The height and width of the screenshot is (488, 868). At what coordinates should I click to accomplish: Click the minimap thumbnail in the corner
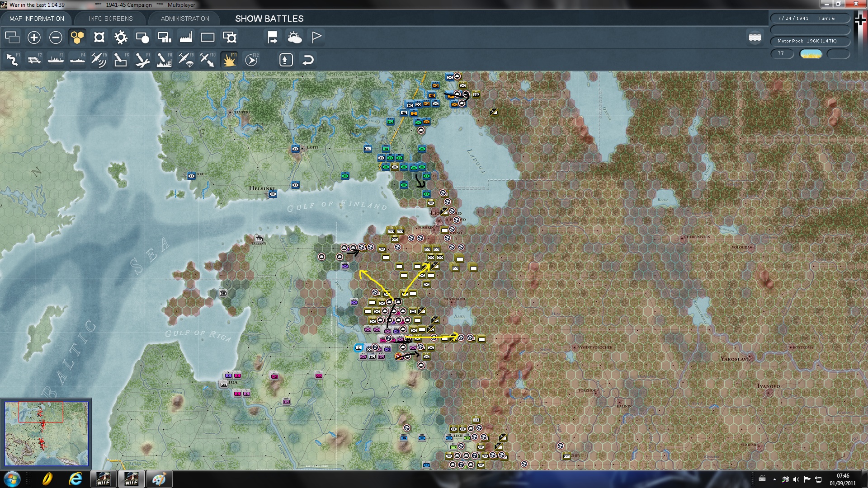(x=46, y=434)
